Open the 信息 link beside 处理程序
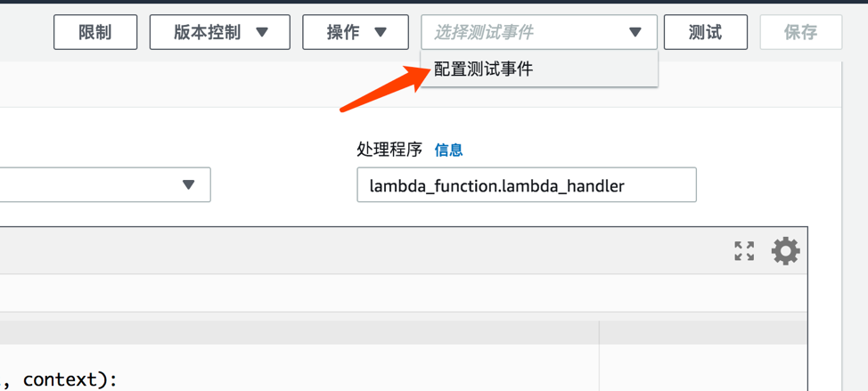Viewport: 868px width, 391px height. (448, 150)
